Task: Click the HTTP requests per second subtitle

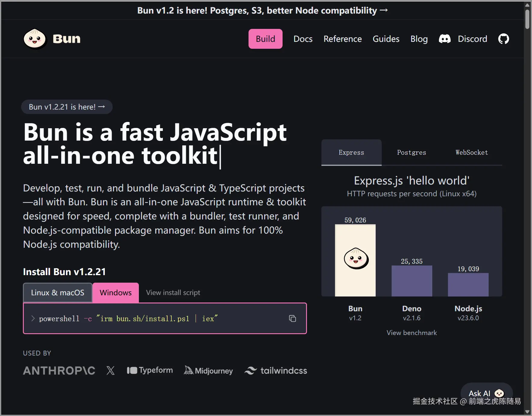Action: [412, 194]
